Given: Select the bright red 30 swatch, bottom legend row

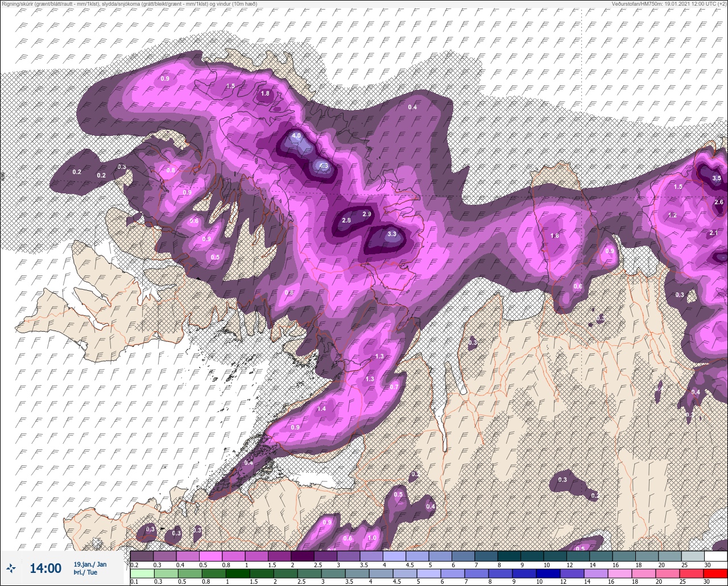Looking at the screenshot, I should 715,573.
